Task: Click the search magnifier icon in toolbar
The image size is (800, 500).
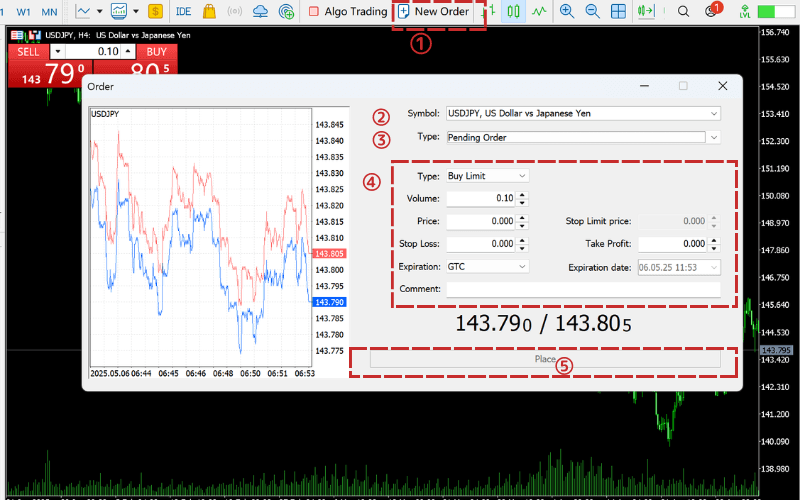Action: [684, 12]
